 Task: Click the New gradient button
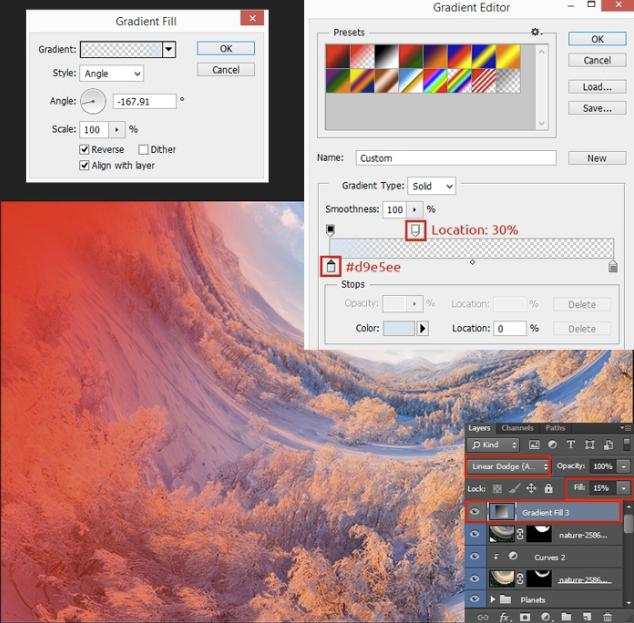pos(597,158)
